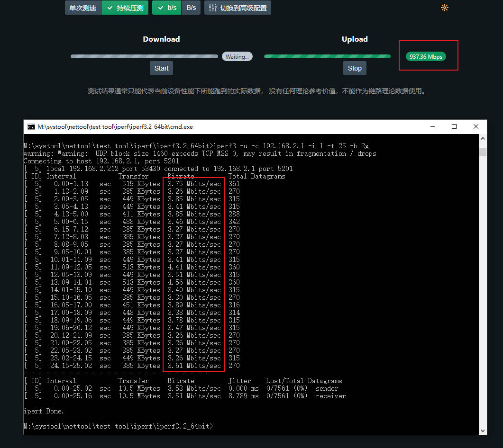Viewport: 503px width, 448px height.
Task: Click the cmd.exe title bar path text
Action: pyautogui.click(x=115, y=126)
